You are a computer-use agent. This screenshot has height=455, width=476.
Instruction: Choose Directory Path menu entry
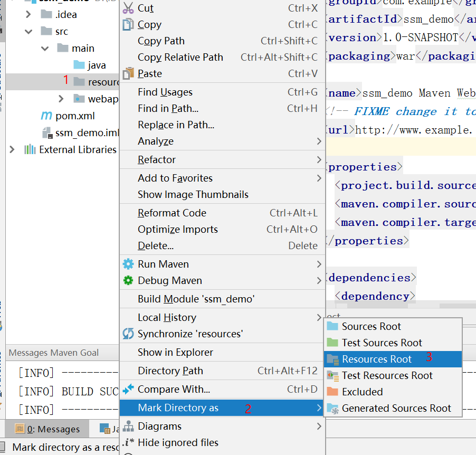coord(222,371)
